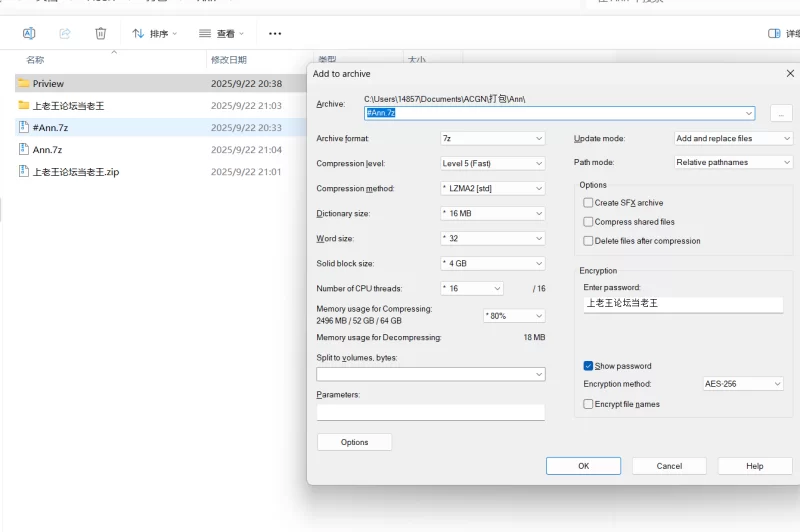
Task: Uncheck the Show password checkbox
Action: pyautogui.click(x=589, y=366)
